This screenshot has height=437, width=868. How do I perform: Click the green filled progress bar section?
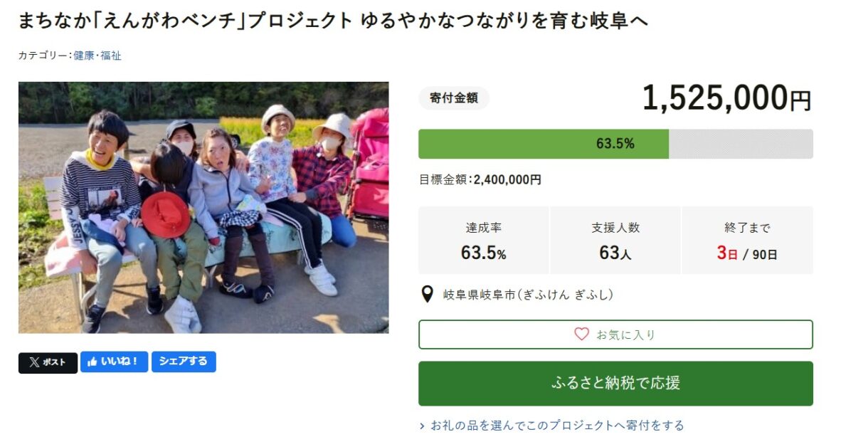[x=543, y=144]
